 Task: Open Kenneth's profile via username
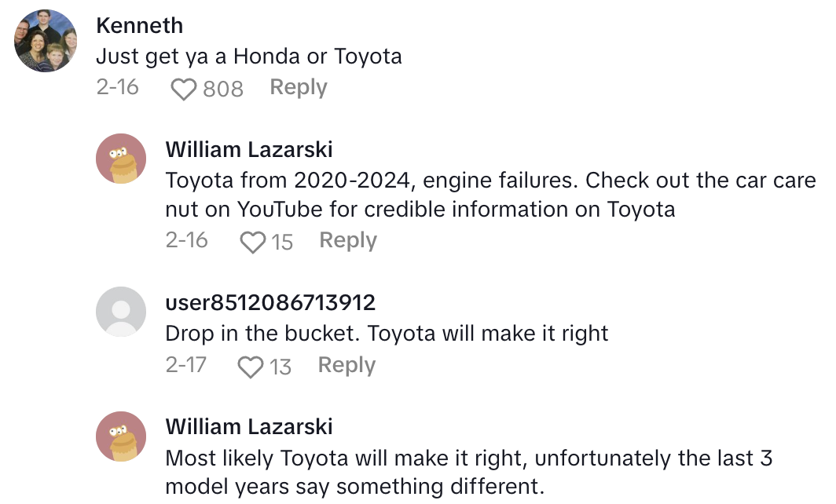(x=139, y=25)
